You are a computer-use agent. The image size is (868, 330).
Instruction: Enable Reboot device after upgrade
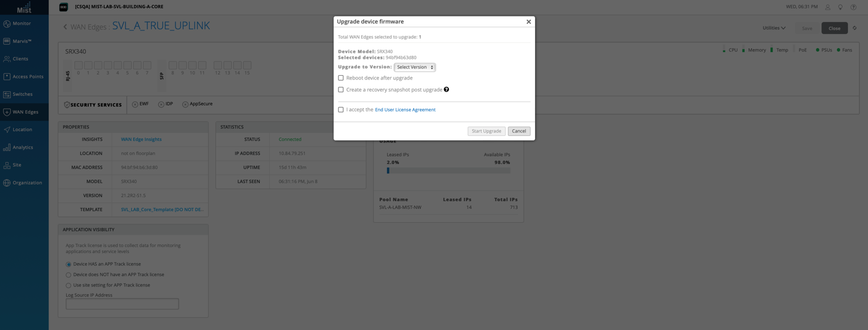coord(341,78)
